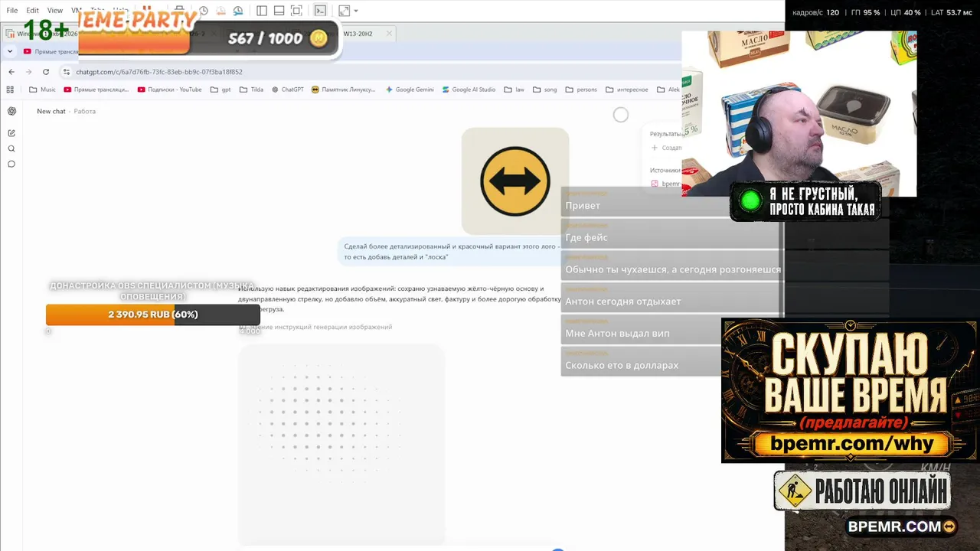Toggle the bottom panel layout icon
Viewport: 980px width, 551px height.
(279, 11)
